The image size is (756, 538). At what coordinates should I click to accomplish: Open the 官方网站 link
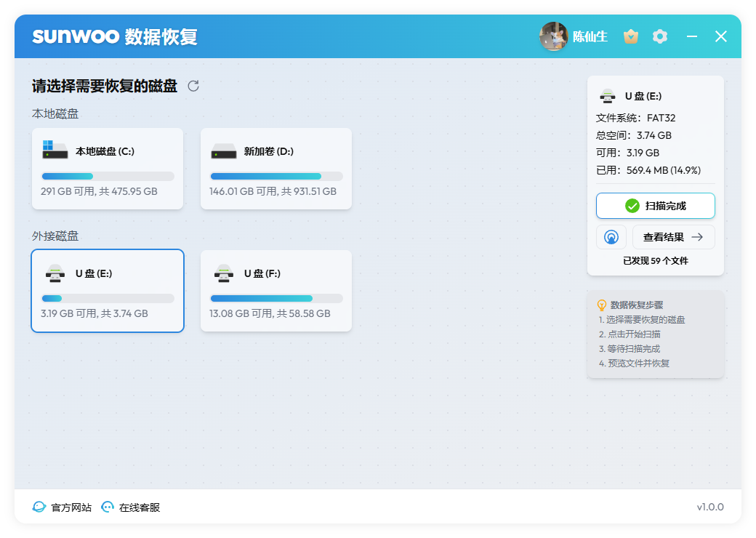[71, 507]
